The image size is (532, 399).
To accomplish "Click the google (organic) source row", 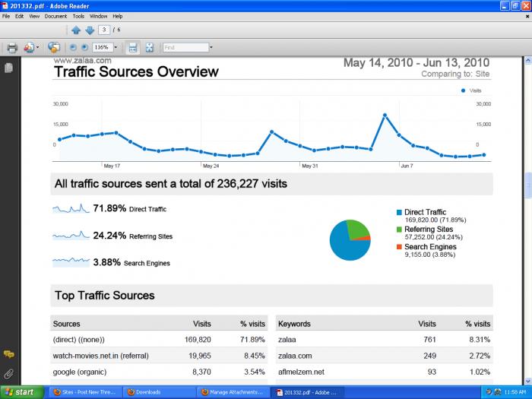I will pos(159,372).
